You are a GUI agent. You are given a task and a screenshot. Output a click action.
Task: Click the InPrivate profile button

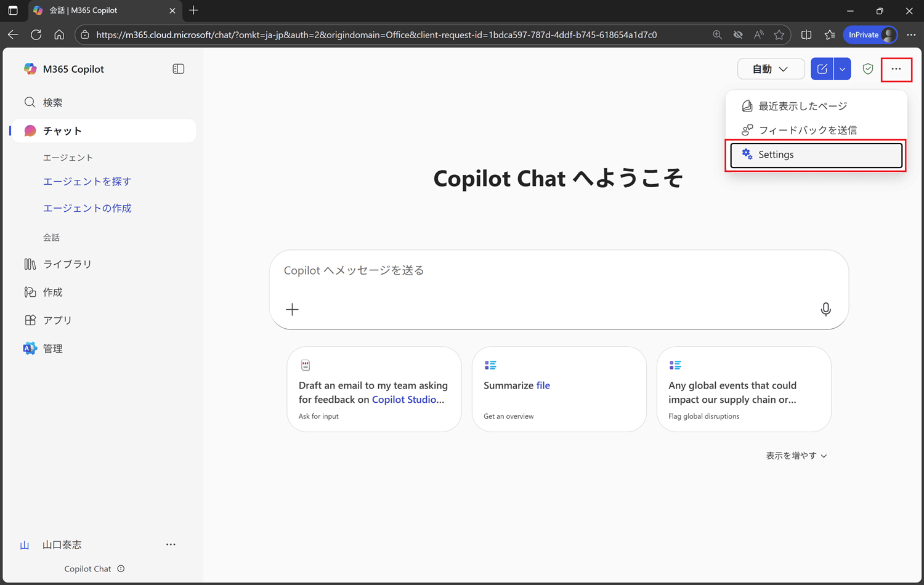point(870,35)
